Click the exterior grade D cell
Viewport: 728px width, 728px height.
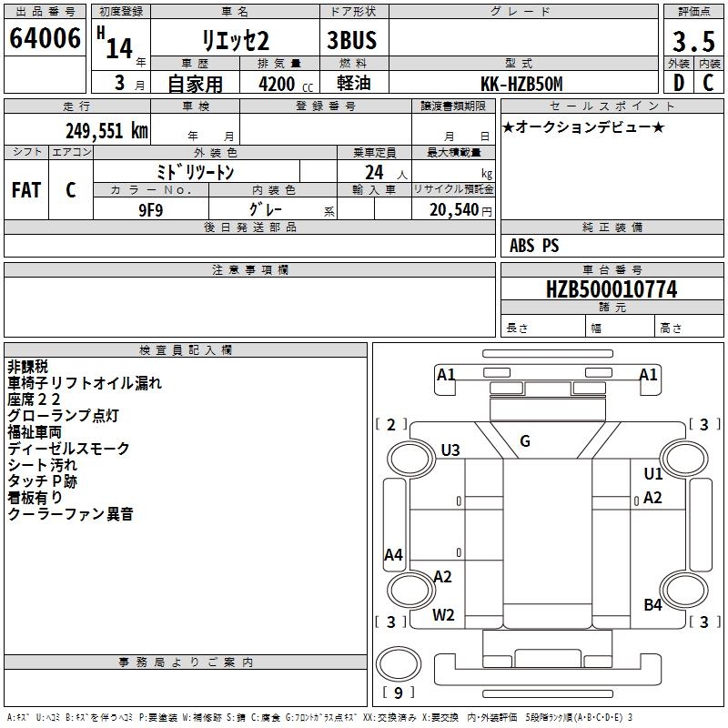[678, 83]
